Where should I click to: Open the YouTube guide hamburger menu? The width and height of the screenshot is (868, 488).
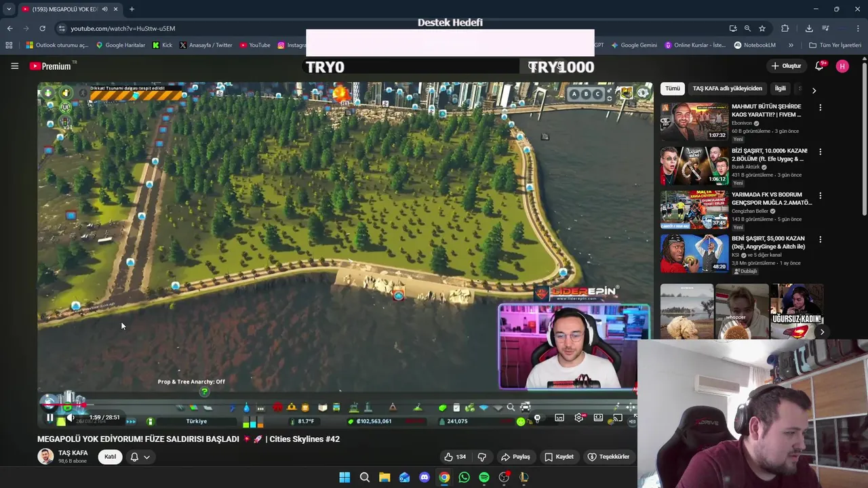click(14, 66)
